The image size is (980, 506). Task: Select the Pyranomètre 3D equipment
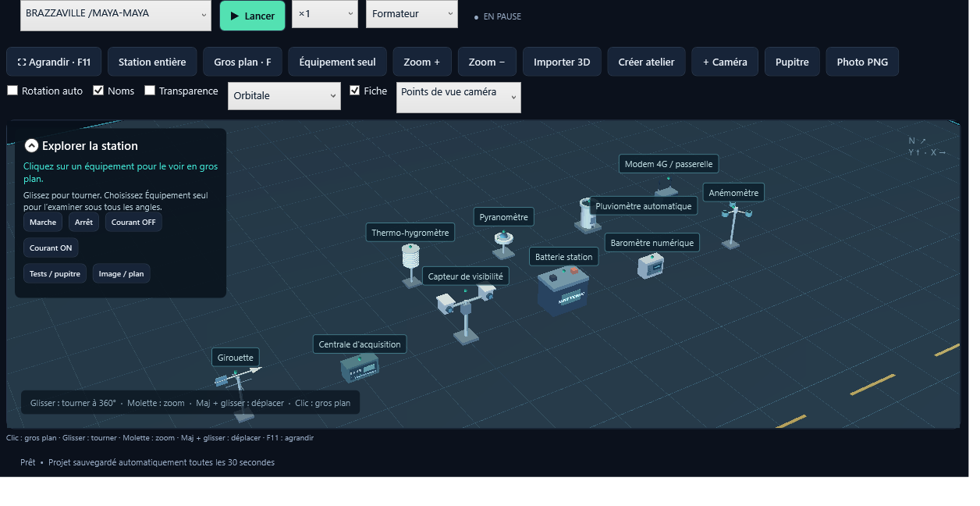coord(503,244)
